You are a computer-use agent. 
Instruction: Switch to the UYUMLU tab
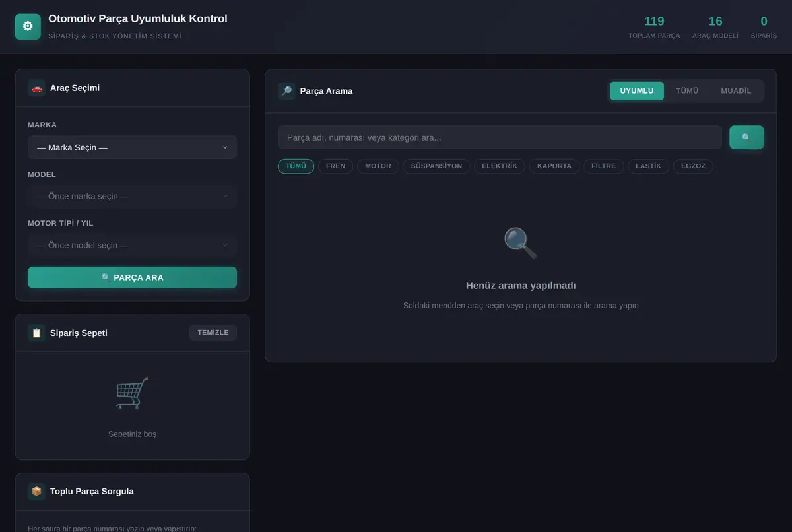(x=637, y=91)
